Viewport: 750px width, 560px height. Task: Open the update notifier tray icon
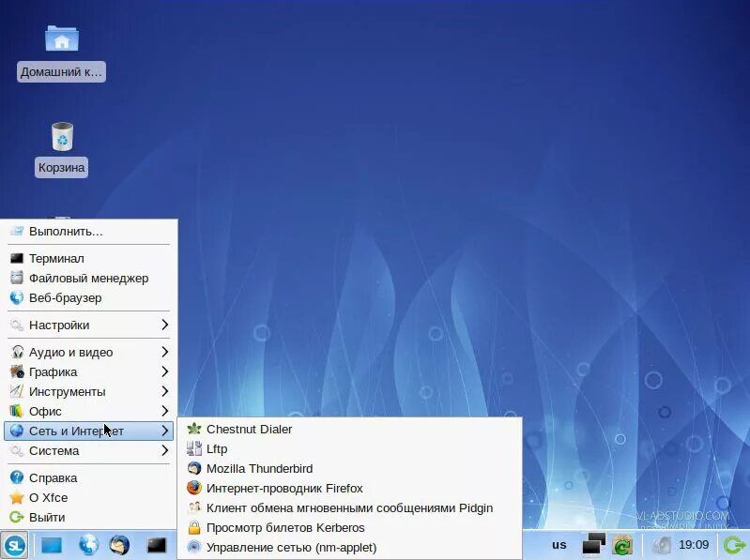pyautogui.click(x=622, y=545)
